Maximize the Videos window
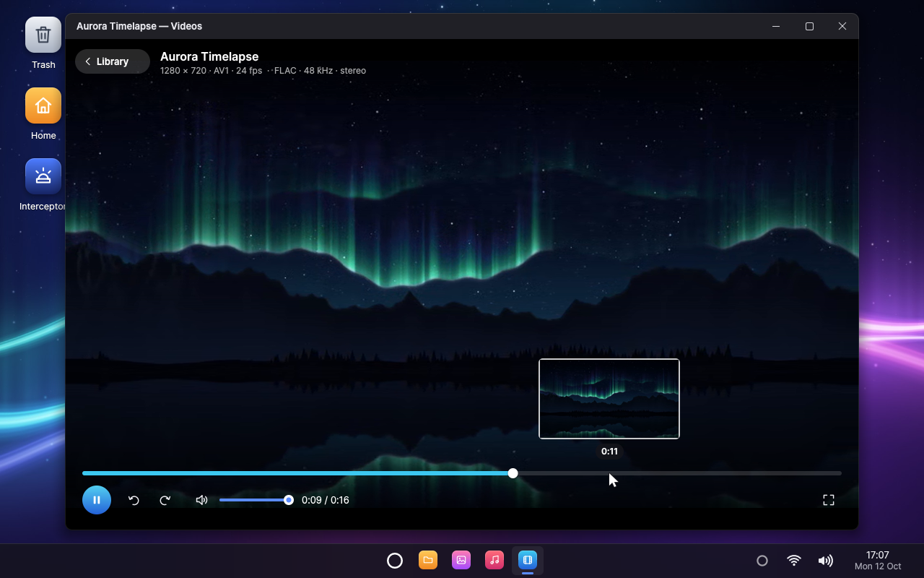Screen dimensions: 924x578 pyautogui.click(x=809, y=26)
